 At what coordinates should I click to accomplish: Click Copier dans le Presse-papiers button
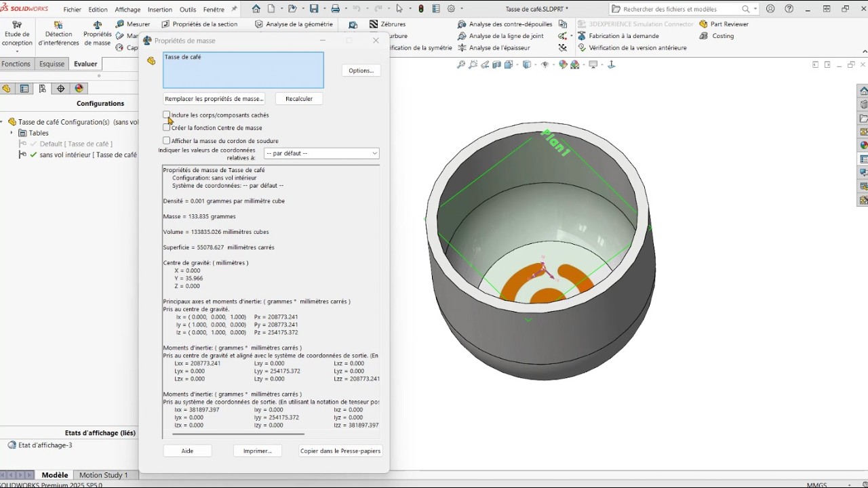[340, 451]
